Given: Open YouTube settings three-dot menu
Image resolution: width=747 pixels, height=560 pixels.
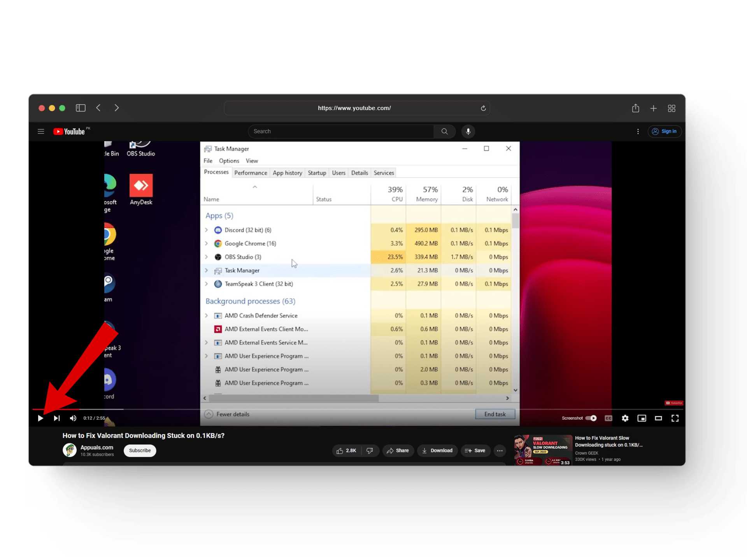Looking at the screenshot, I should [638, 131].
